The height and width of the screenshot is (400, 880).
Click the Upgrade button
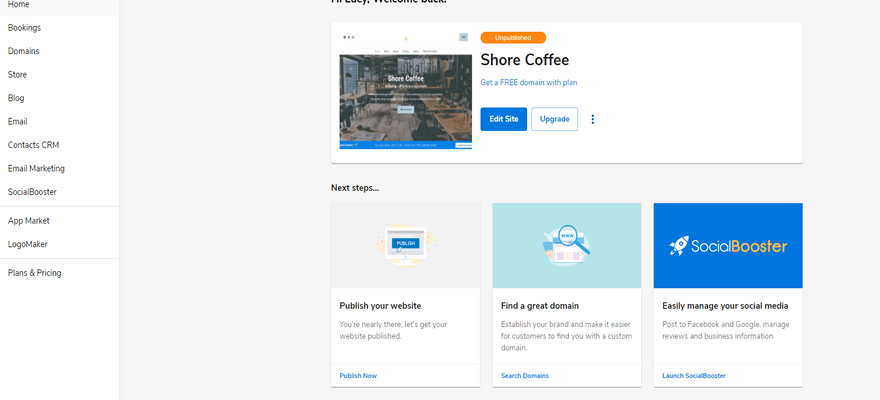point(554,119)
